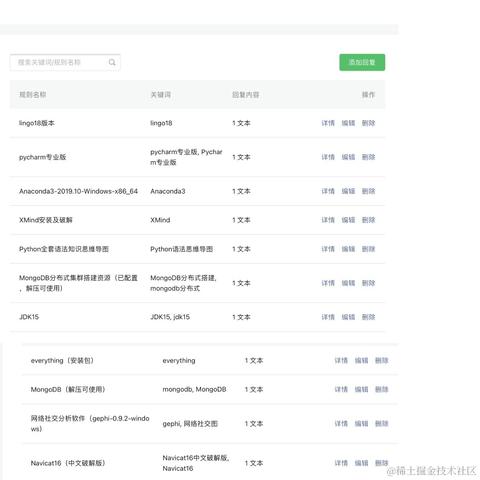Select rule name MongoDB分布式集群搭建资源
Viewport: 480px width, 480px height.
coord(78,283)
